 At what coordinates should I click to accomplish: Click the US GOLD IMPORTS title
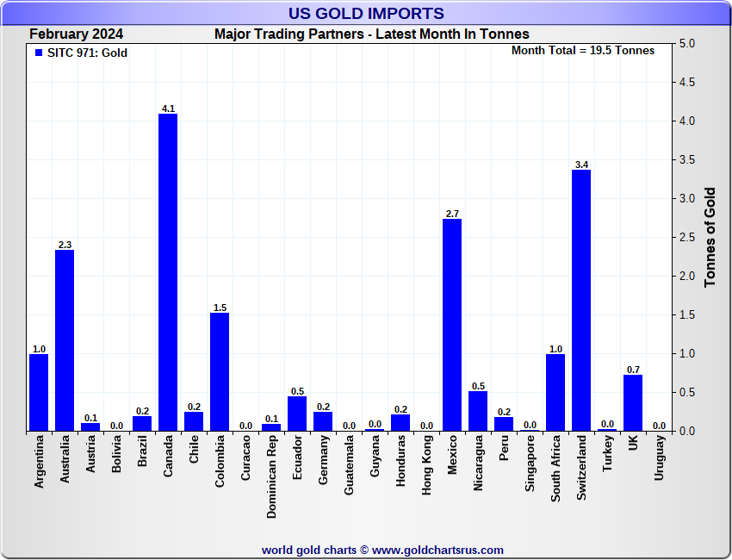(x=366, y=14)
